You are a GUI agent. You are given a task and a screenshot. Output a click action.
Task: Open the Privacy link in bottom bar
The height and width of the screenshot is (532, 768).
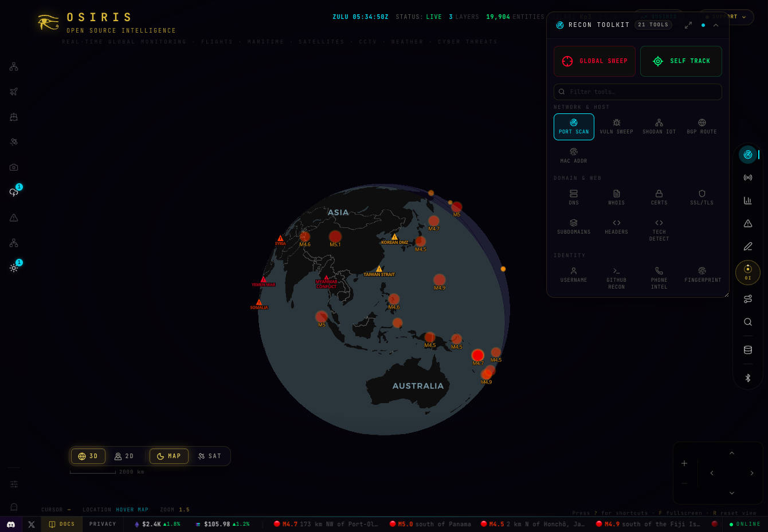coord(103,524)
